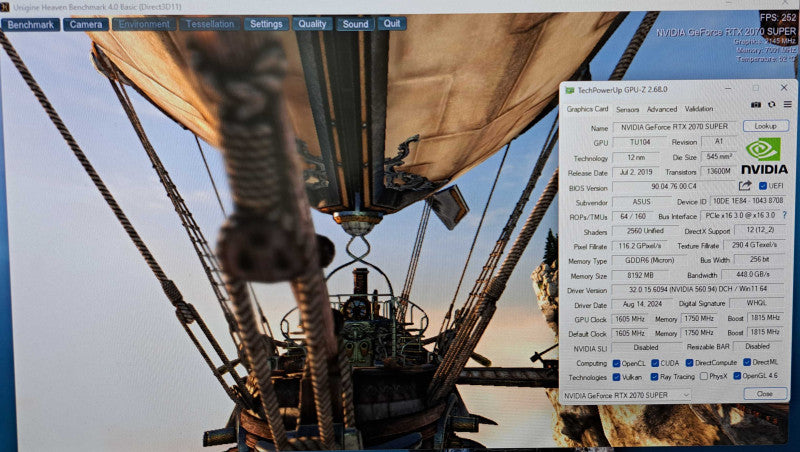
Task: Click the Pixel Fillrate value 116.2 GPixel/s
Action: [x=640, y=246]
